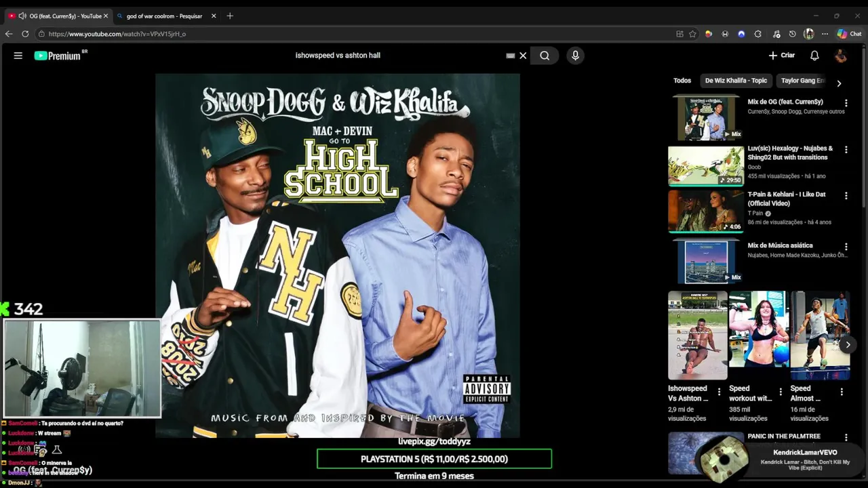The width and height of the screenshot is (868, 488).
Task: Run YouTube search with magnifier button
Action: [x=545, y=56]
